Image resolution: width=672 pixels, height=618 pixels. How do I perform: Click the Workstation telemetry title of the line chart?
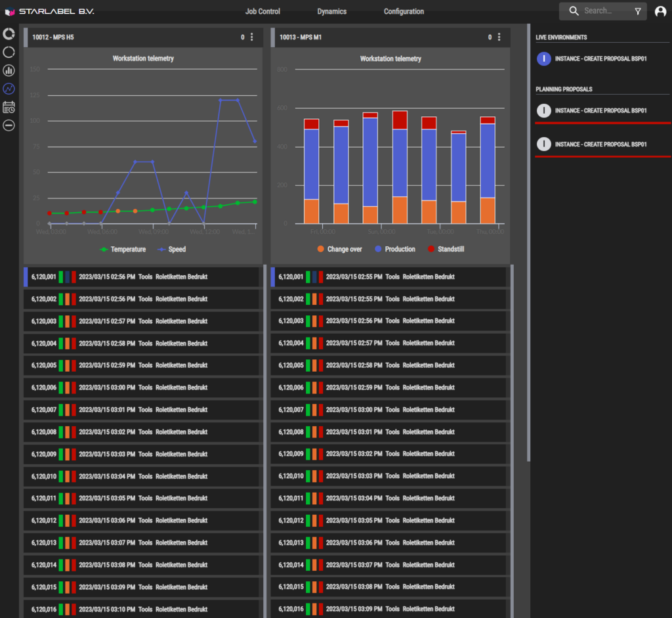(x=143, y=58)
